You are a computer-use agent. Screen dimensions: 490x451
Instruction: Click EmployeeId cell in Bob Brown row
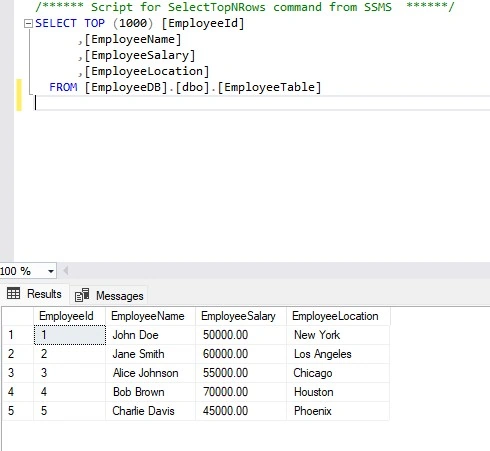pos(70,392)
